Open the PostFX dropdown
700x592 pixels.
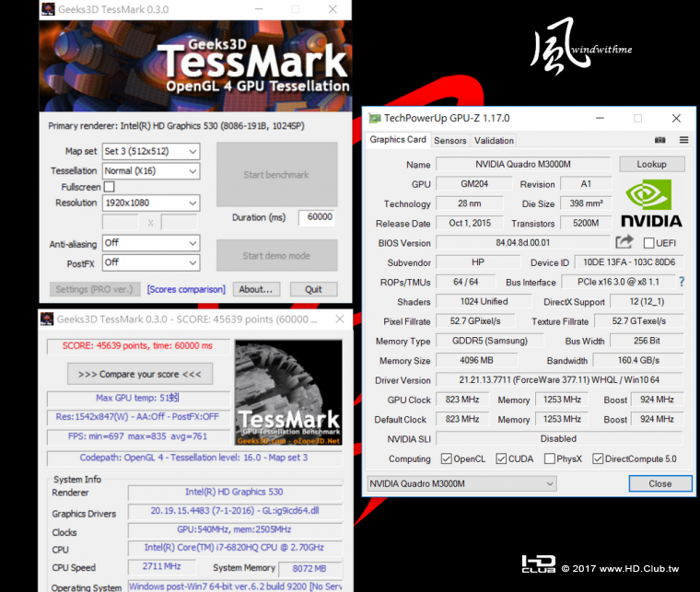[151, 262]
